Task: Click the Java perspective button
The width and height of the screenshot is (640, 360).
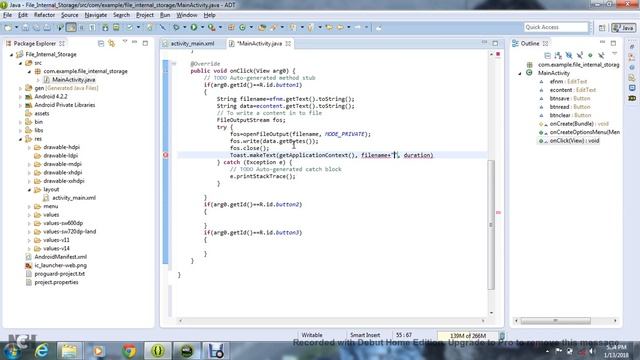Action: click(623, 28)
